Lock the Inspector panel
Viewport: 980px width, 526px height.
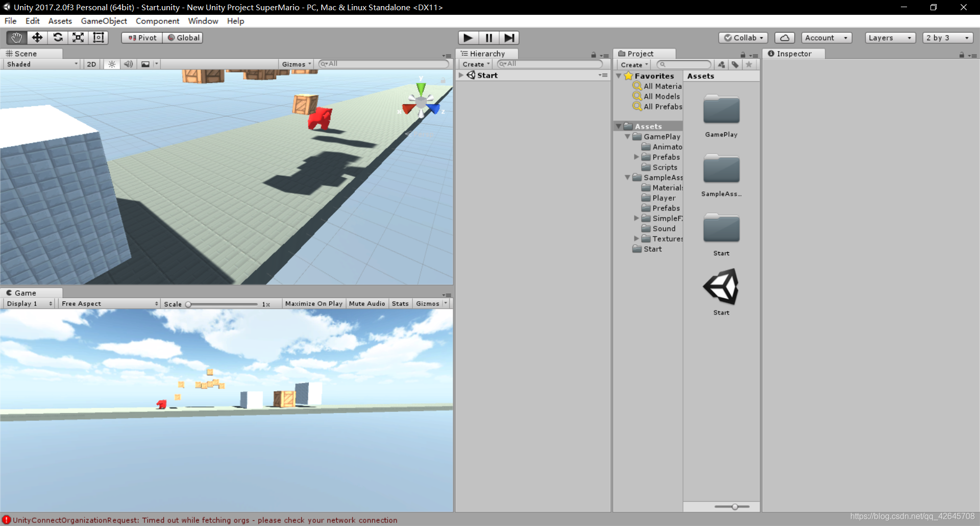(x=962, y=55)
